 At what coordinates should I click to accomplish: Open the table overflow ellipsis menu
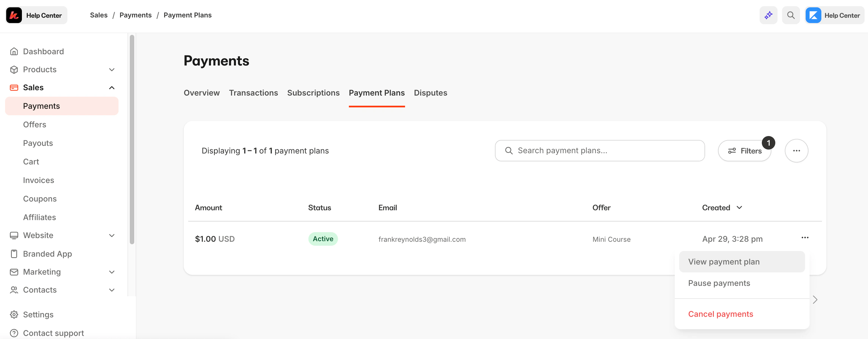click(797, 151)
